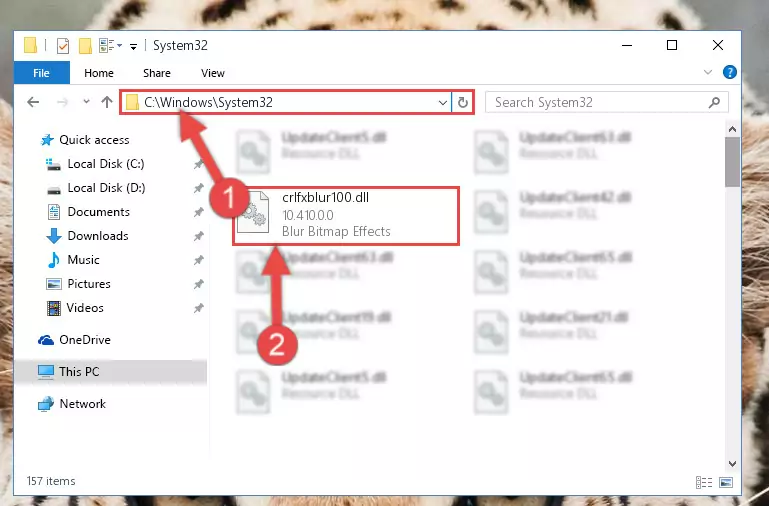
Task: Click the New folder quick access icon
Action: point(85,46)
